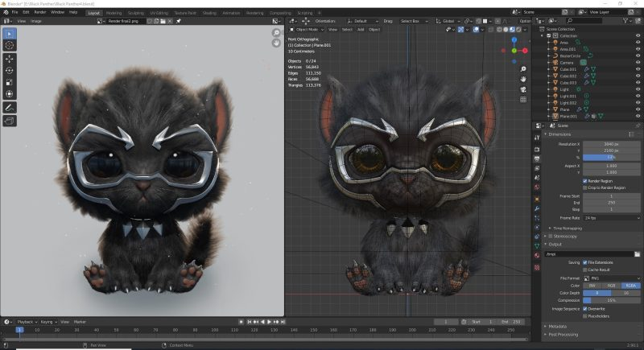Switch to the Sculpting workspace tab

135,13
